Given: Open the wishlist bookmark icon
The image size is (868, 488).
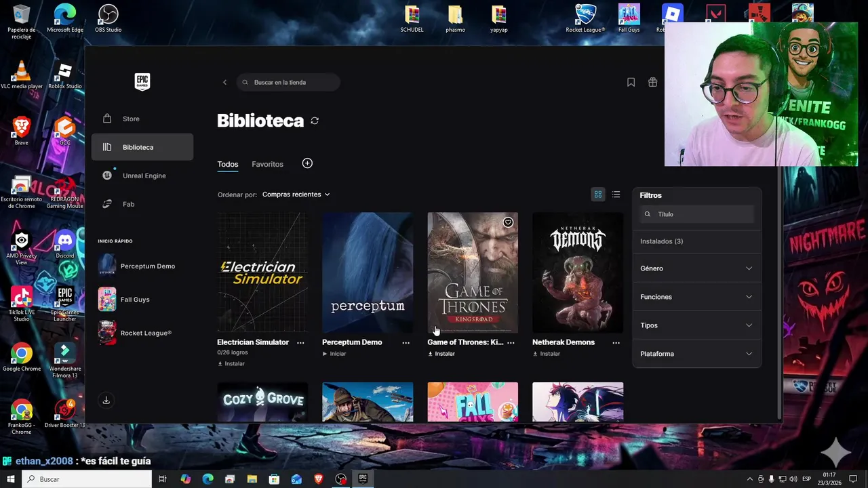Looking at the screenshot, I should click(631, 82).
